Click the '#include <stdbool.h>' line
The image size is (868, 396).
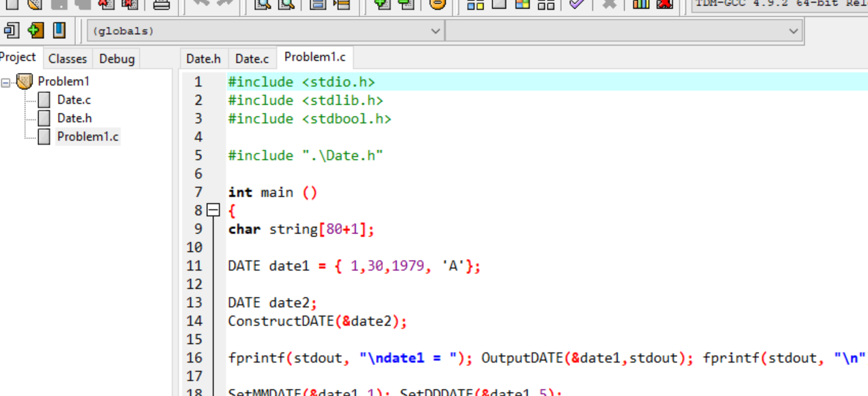[x=310, y=119]
